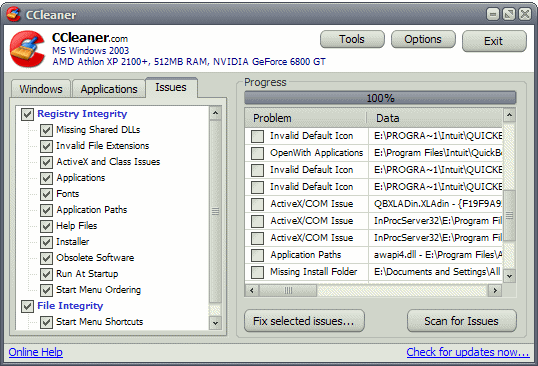Click left tree scrollbar down arrow
Viewport: 538px width, 366px height.
coord(215,323)
